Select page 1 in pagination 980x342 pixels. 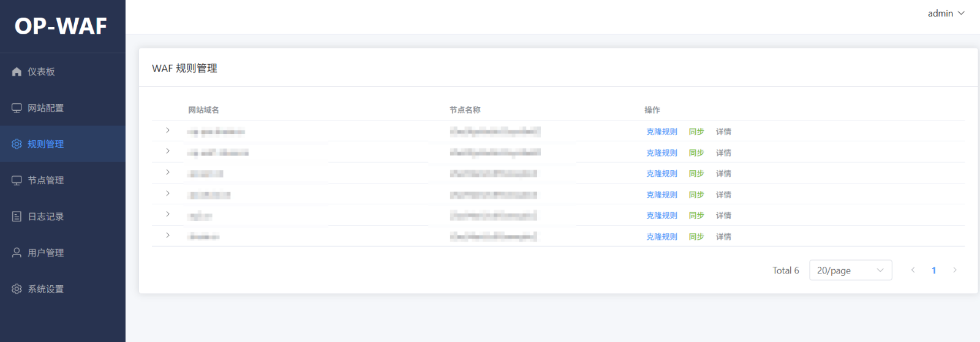(x=933, y=270)
